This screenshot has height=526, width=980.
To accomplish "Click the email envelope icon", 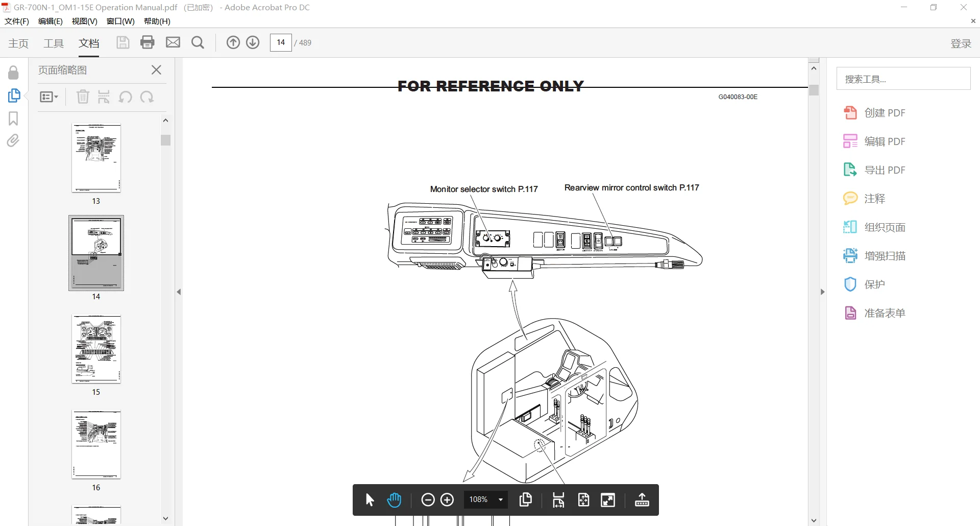I will pyautogui.click(x=173, y=42).
